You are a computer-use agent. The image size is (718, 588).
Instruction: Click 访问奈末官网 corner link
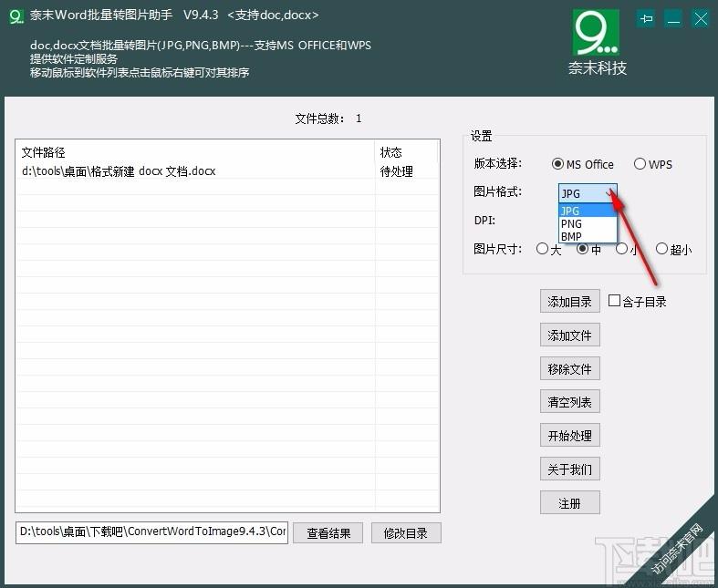(x=678, y=548)
